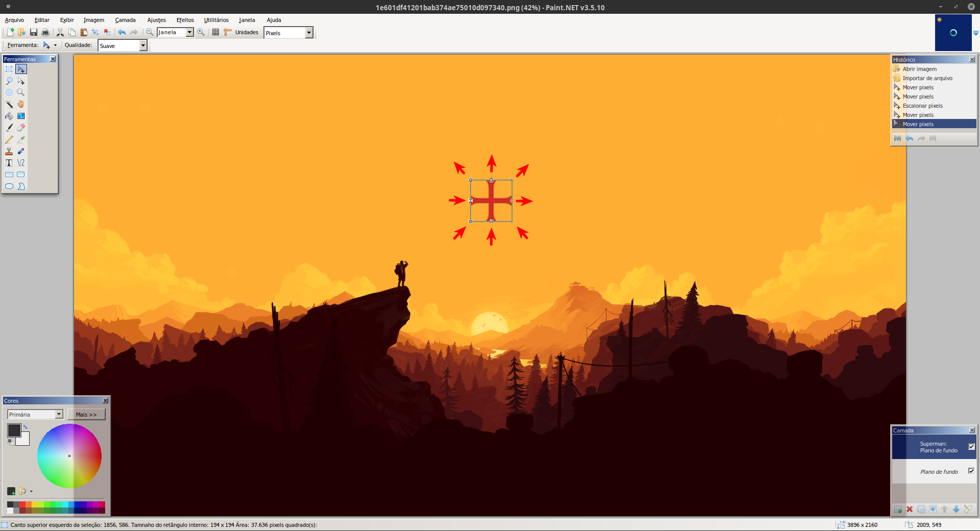Click the white secondary color swatch
The height and width of the screenshot is (531, 980).
point(24,440)
